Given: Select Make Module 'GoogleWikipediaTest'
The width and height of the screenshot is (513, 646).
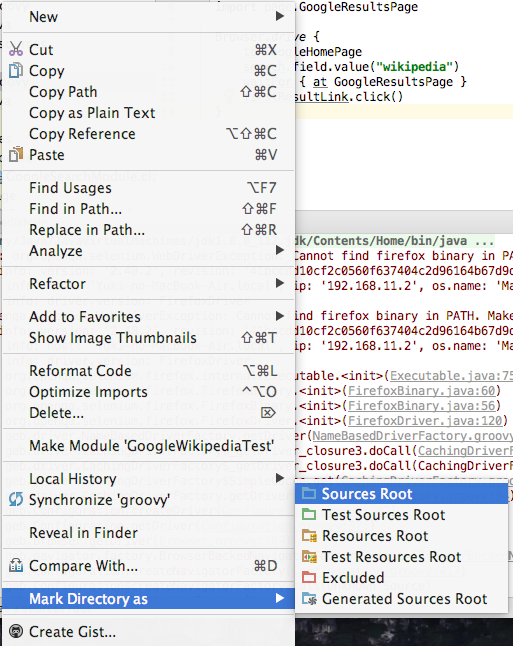Looking at the screenshot, I should 148,445.
